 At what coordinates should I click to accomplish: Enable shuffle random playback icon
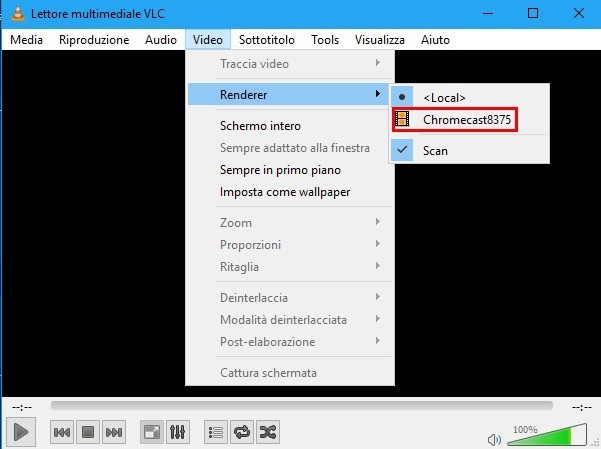267,433
